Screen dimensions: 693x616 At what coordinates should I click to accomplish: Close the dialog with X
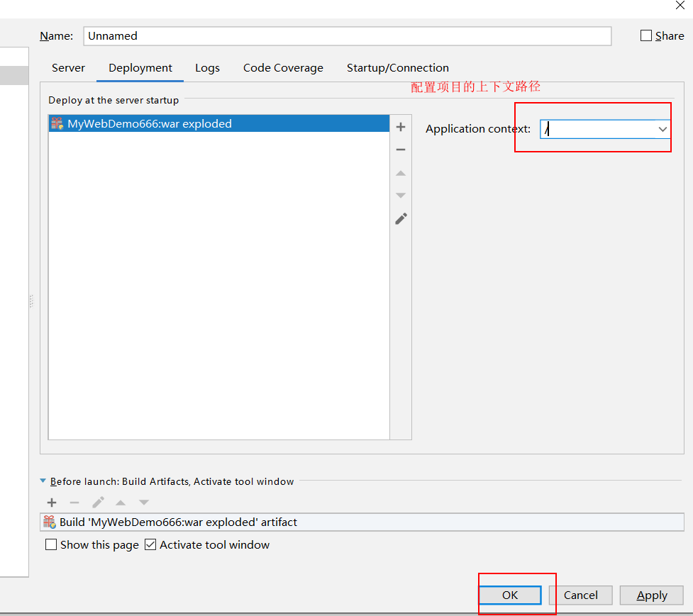click(680, 5)
